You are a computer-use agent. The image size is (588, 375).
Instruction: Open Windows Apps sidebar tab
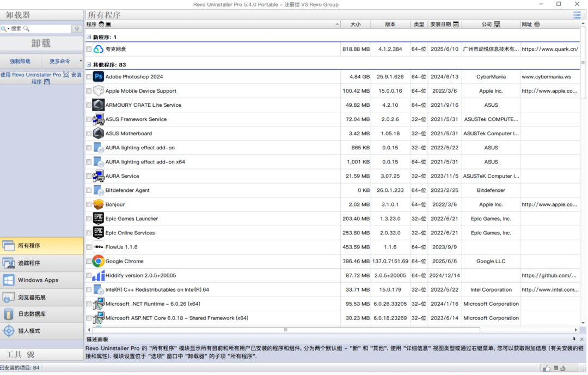[x=41, y=280]
